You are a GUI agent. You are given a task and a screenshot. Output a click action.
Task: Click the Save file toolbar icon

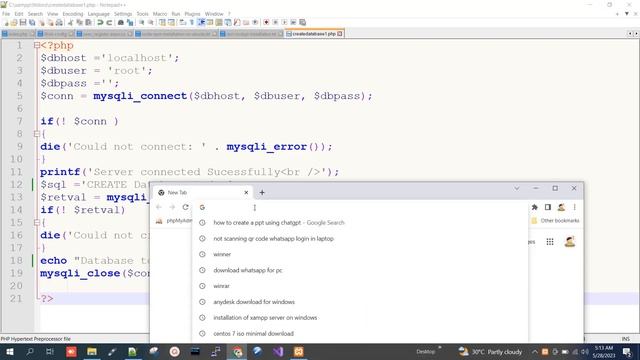click(23, 22)
